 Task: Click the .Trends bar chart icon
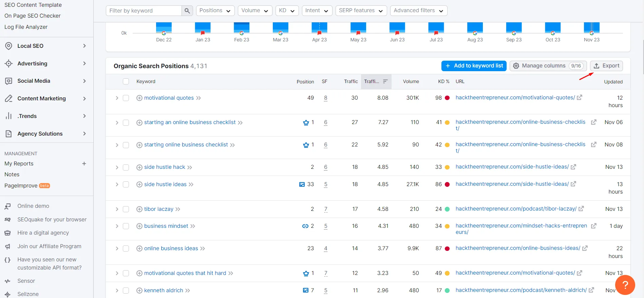(x=9, y=116)
